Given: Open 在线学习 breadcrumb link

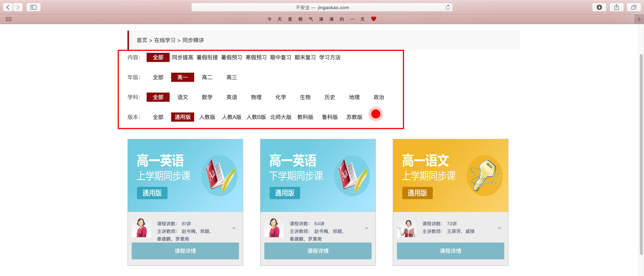Looking at the screenshot, I should point(164,40).
